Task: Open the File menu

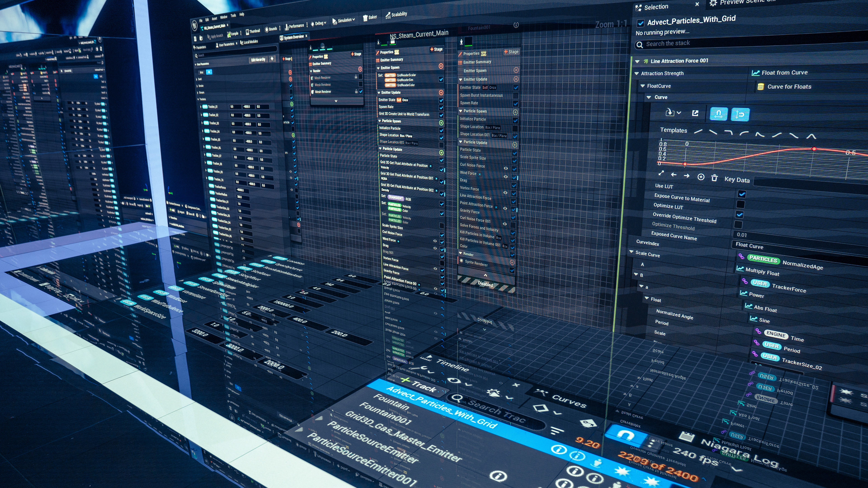Action: pyautogui.click(x=200, y=21)
